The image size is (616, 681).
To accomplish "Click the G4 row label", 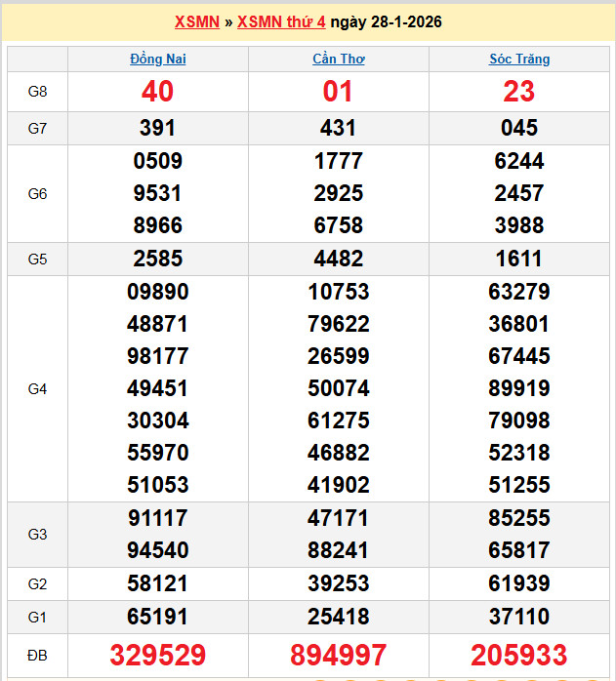I will [37, 388].
